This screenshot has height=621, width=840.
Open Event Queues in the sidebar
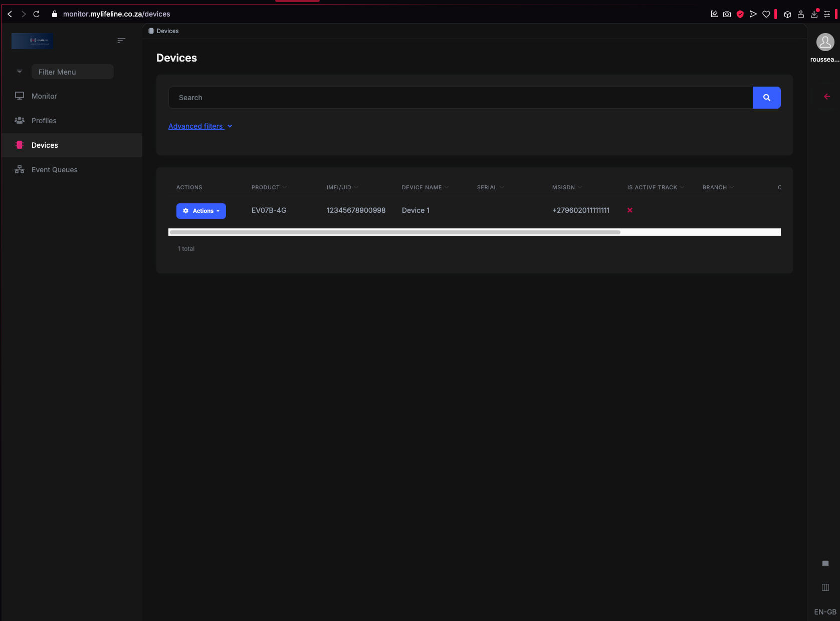(54, 170)
